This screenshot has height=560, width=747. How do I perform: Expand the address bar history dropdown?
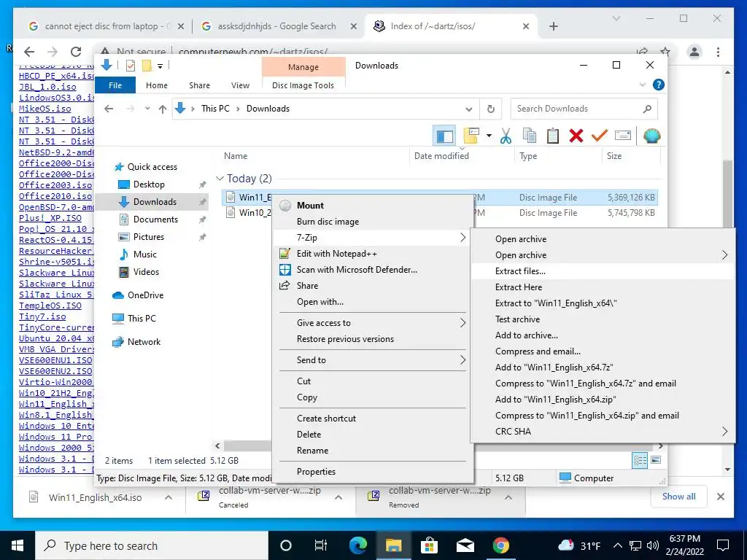pyautogui.click(x=469, y=109)
